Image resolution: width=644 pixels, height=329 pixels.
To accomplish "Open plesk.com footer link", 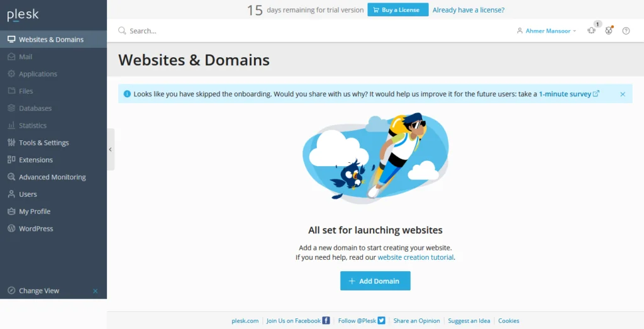I will pos(245,321).
